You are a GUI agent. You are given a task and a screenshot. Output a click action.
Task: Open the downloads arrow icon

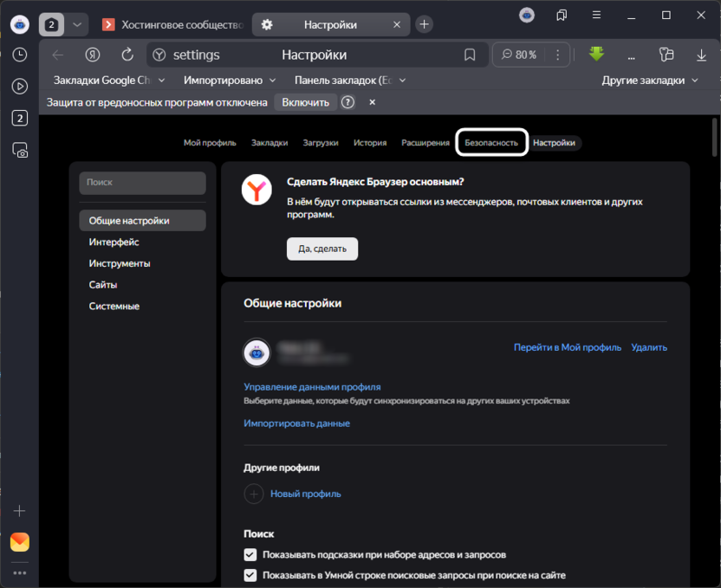[x=701, y=55]
